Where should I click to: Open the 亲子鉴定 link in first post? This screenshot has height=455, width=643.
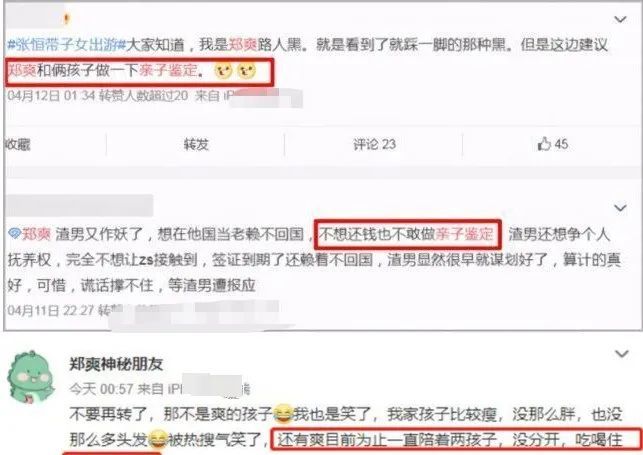168,70
